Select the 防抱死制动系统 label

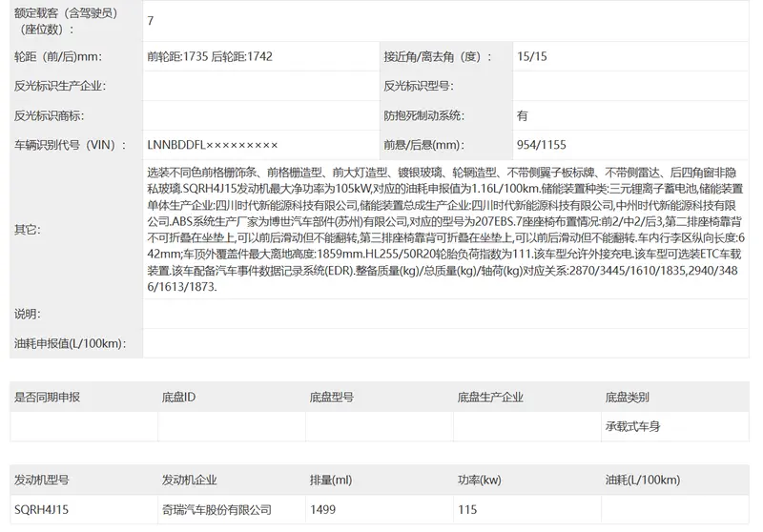coord(423,115)
